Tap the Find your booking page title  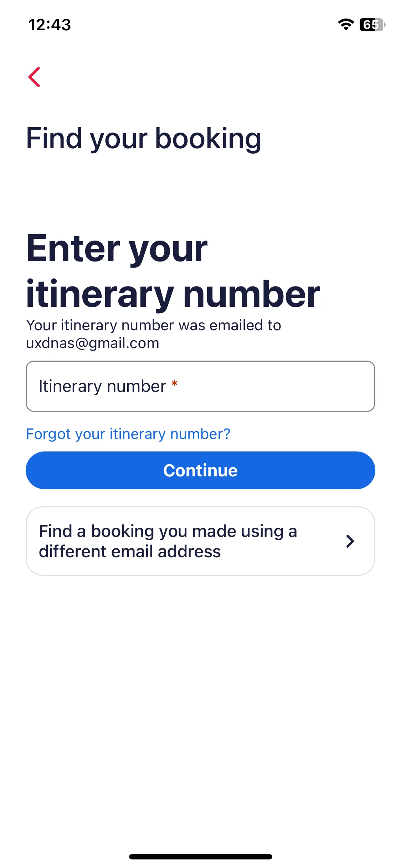click(x=144, y=139)
